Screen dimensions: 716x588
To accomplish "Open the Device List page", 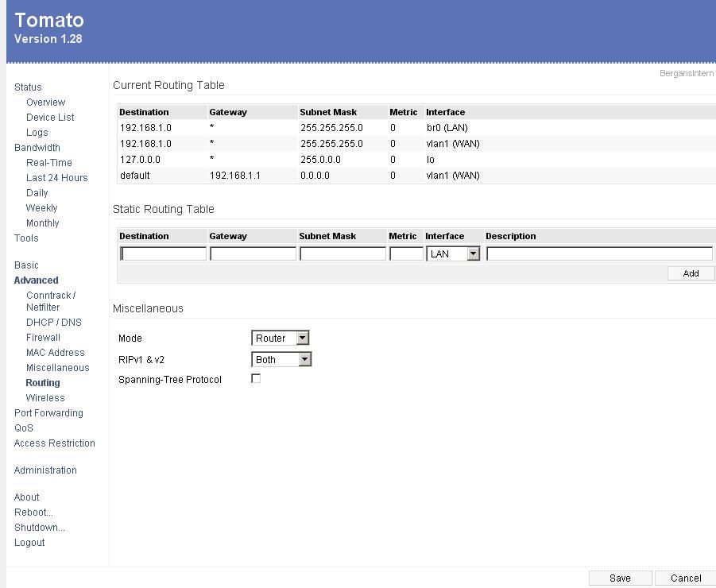I will tap(50, 118).
